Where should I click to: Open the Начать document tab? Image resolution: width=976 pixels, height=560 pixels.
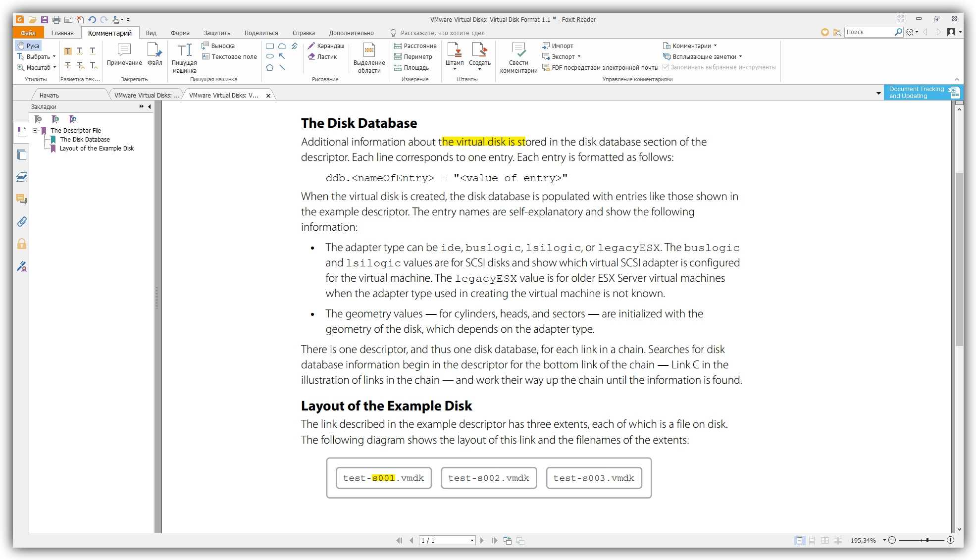[x=49, y=95]
